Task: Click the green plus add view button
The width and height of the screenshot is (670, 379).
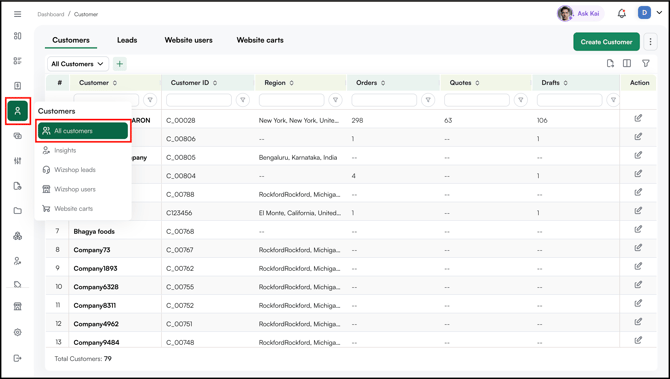Action: click(x=120, y=64)
